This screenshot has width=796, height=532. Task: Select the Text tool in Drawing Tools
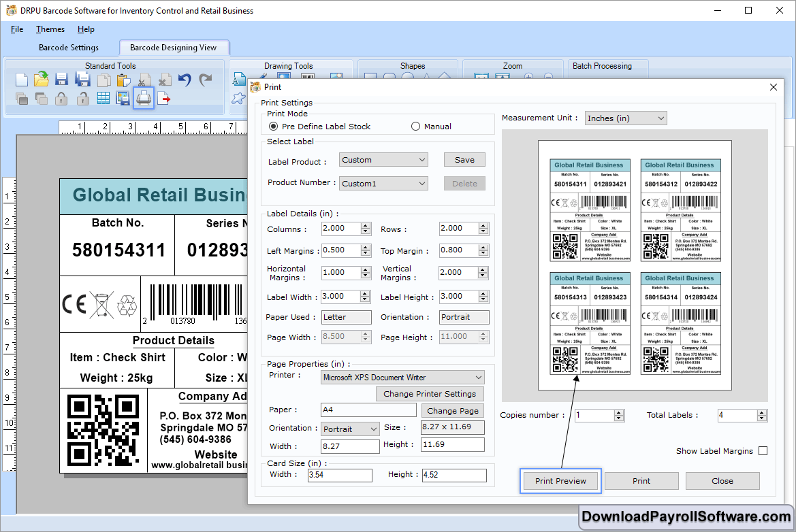coord(238,80)
